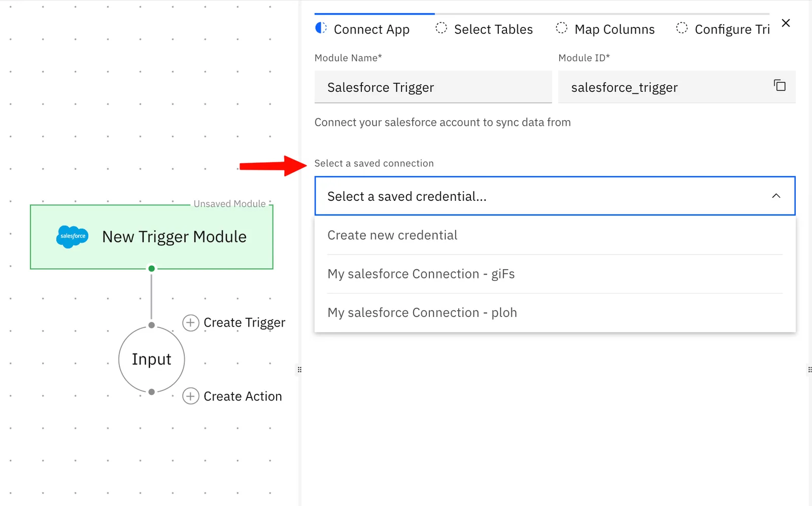Click the Create Action label

pyautogui.click(x=243, y=396)
